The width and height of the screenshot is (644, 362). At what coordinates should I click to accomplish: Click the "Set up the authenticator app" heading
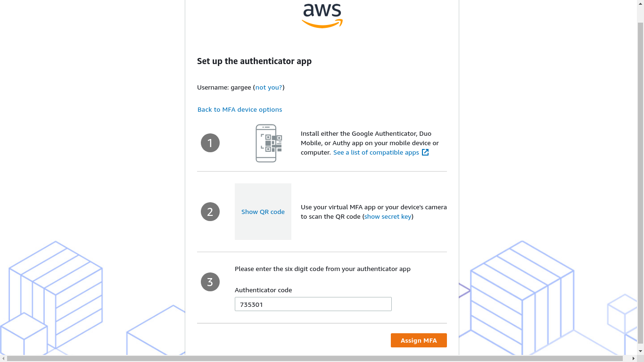(254, 61)
